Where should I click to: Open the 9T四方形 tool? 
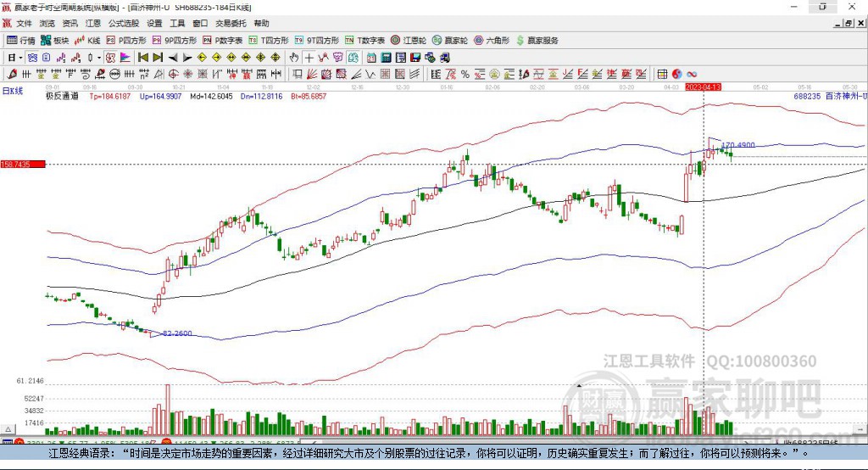tap(317, 41)
